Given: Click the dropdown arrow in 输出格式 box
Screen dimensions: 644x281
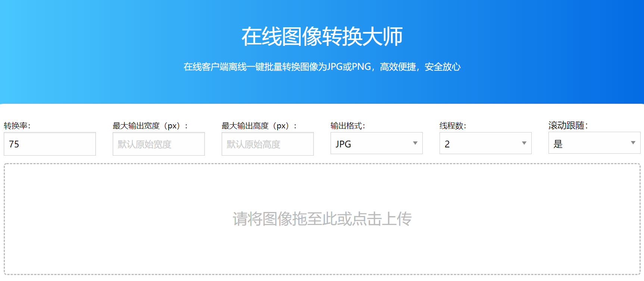Looking at the screenshot, I should [415, 143].
